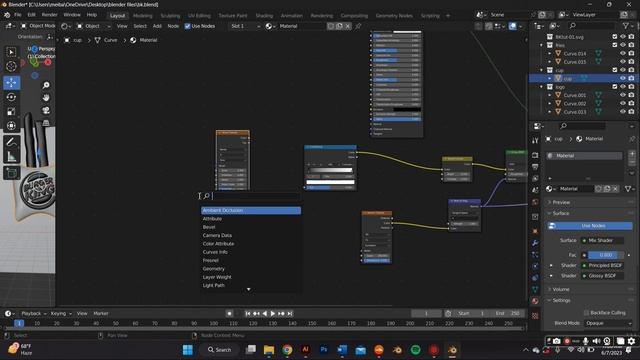The image size is (640, 360).
Task: Select the Cursor tool in viewport toolbar
Action: tap(11, 66)
